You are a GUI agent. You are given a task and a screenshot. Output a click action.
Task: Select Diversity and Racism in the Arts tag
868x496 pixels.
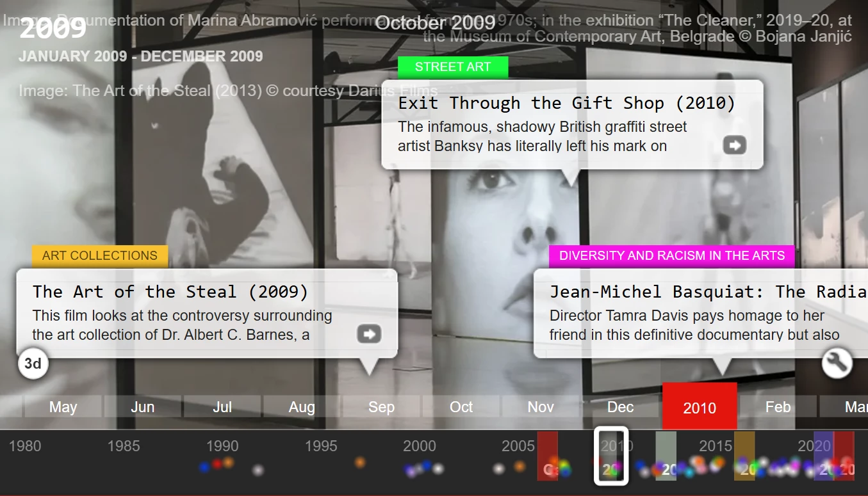(671, 256)
